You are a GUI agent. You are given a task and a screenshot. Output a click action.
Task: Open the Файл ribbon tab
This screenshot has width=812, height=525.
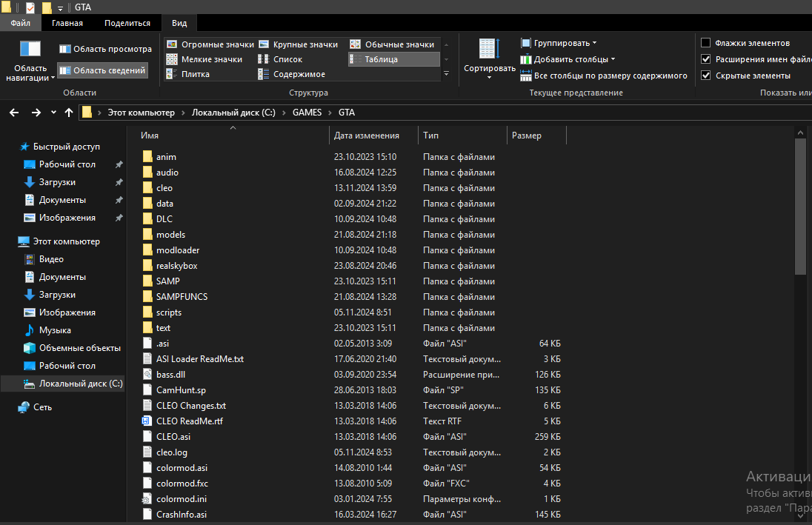(x=20, y=23)
